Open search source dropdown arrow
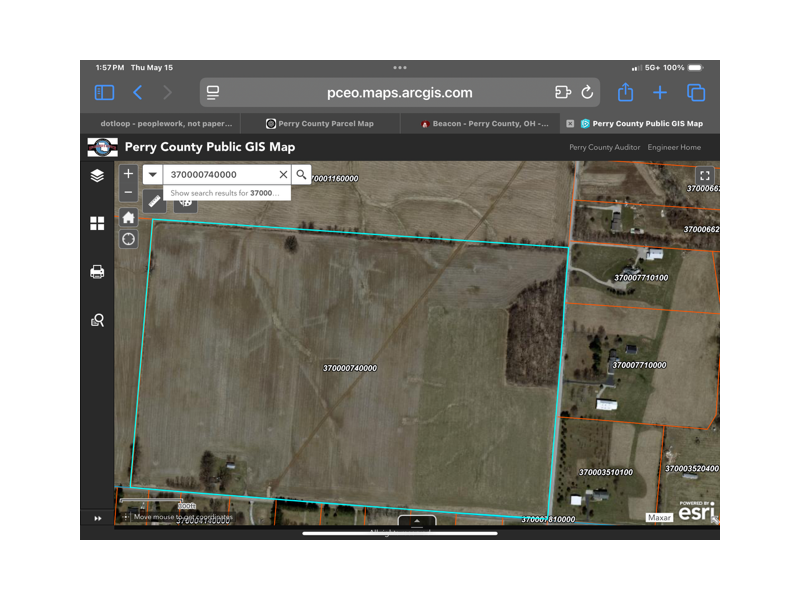This screenshot has width=800, height=600. click(x=153, y=174)
